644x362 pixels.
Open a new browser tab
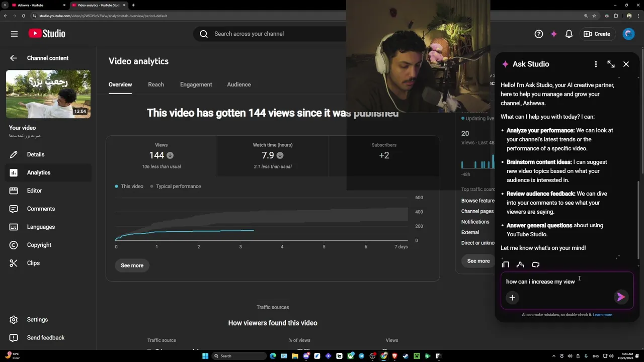(133, 5)
